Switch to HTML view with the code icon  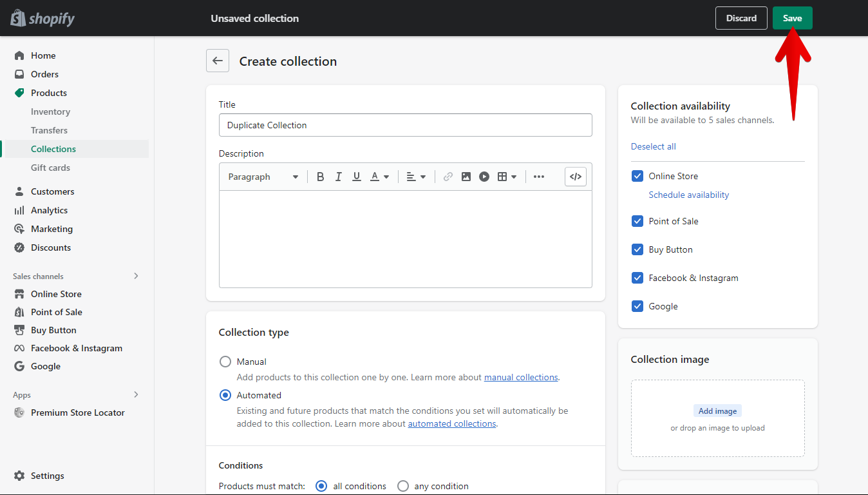[575, 176]
